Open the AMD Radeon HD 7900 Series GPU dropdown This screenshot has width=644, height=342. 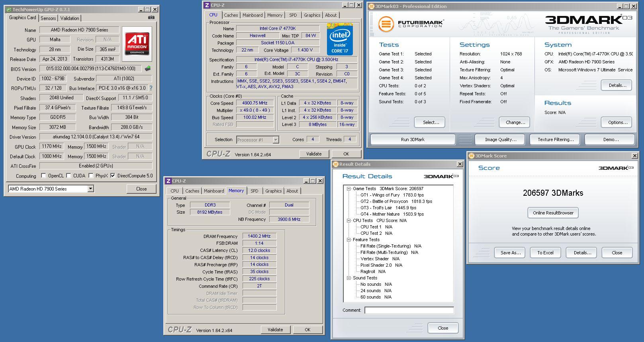point(90,189)
